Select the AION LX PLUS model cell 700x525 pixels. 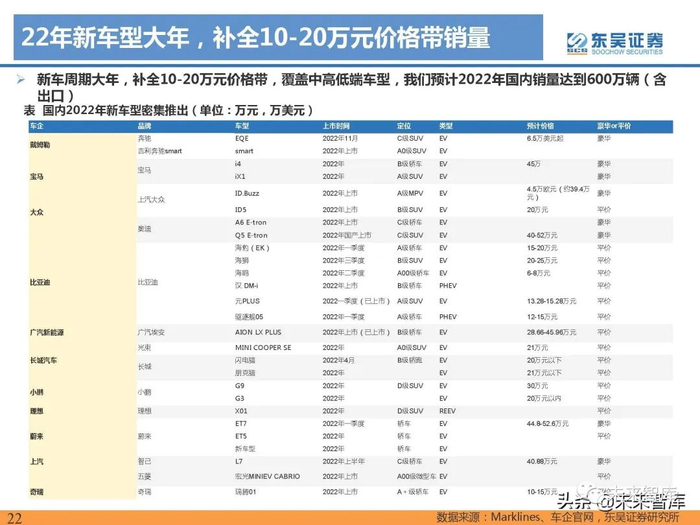coord(258,332)
